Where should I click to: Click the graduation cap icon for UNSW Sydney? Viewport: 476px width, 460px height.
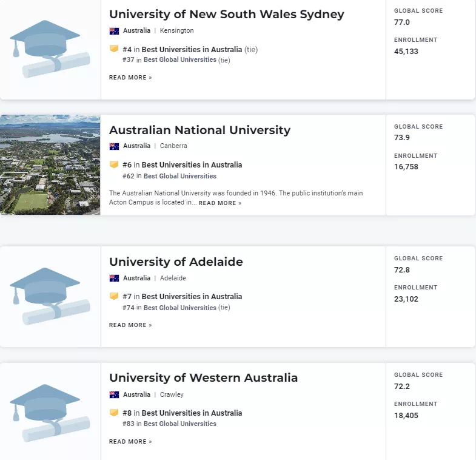click(50, 49)
